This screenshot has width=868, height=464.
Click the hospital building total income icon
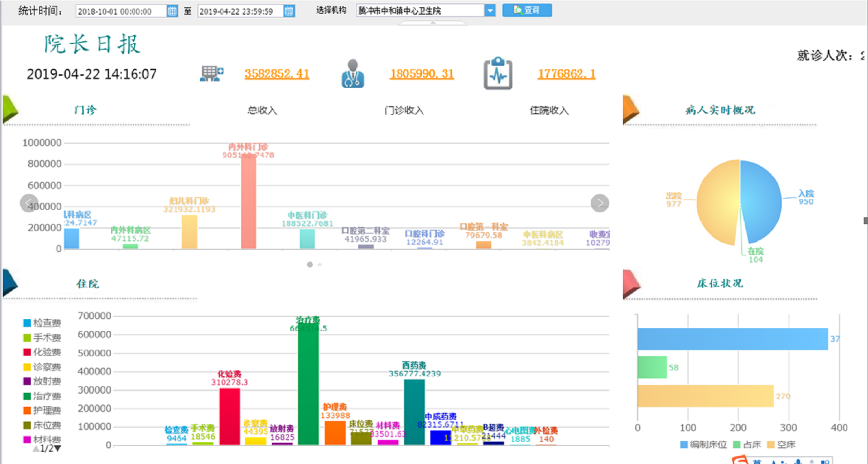211,74
